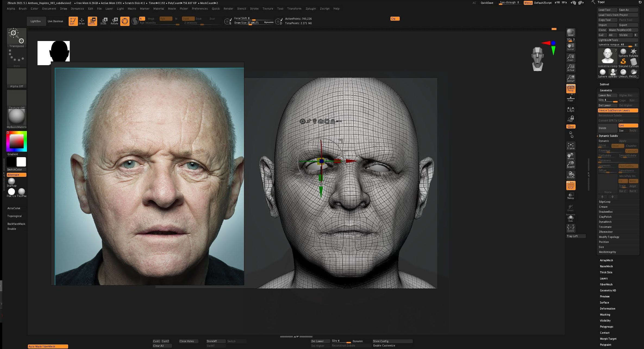Expand the Masking section
644x349 pixels.
(x=605, y=315)
